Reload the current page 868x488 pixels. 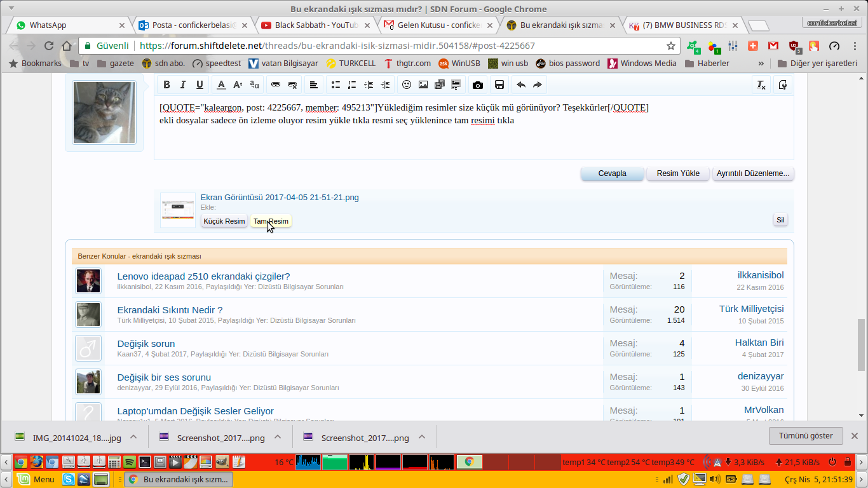click(49, 46)
